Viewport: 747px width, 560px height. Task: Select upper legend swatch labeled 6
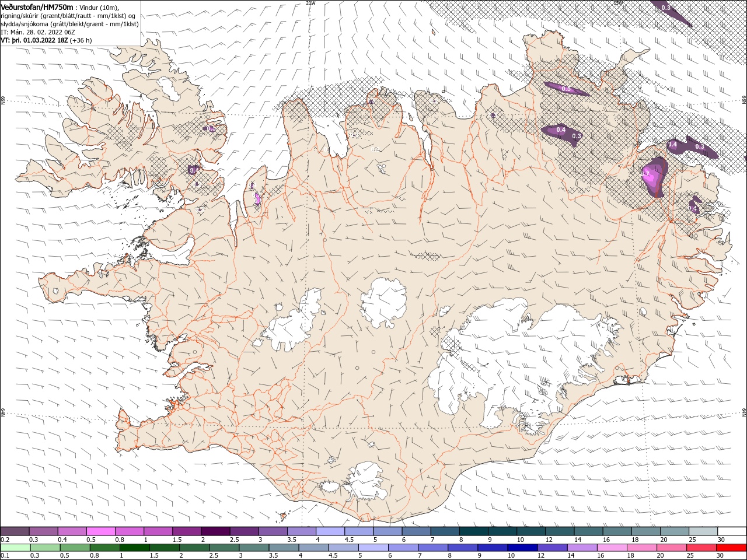click(416, 531)
